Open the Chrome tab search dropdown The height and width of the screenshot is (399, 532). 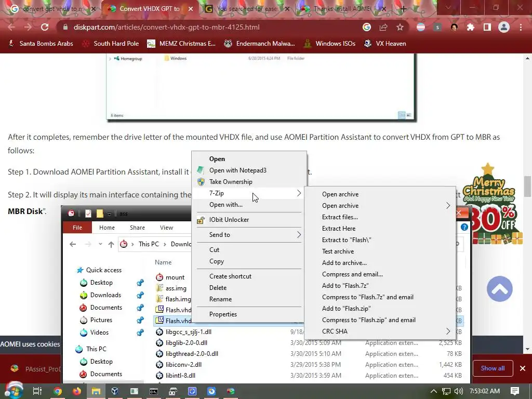448,7
